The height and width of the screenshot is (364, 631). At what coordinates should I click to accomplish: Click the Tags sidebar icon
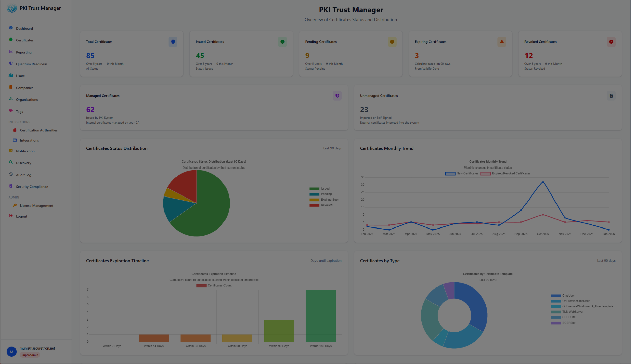point(11,111)
